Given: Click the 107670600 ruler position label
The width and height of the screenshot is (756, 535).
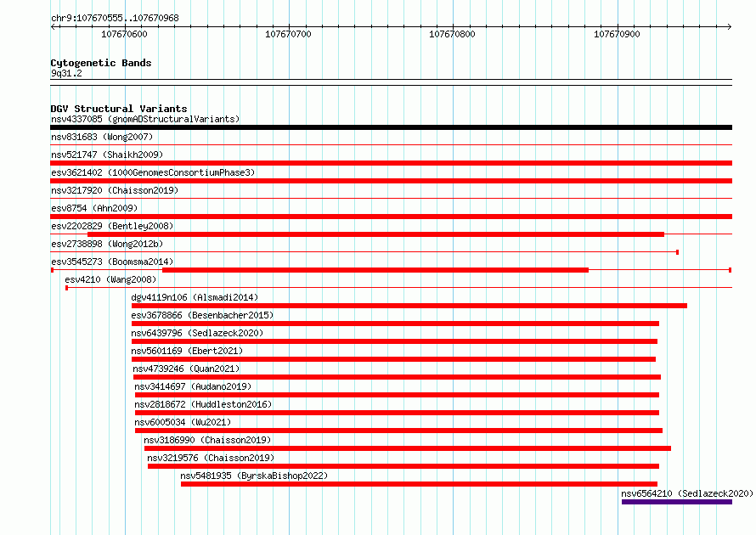Looking at the screenshot, I should click(124, 34).
